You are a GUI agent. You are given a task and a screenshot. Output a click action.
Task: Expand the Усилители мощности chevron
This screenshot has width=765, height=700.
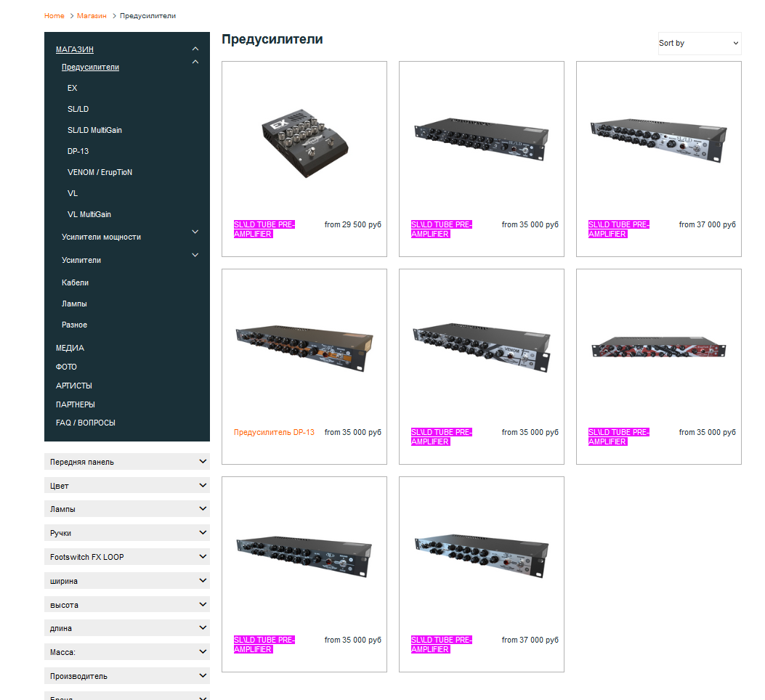pyautogui.click(x=195, y=232)
